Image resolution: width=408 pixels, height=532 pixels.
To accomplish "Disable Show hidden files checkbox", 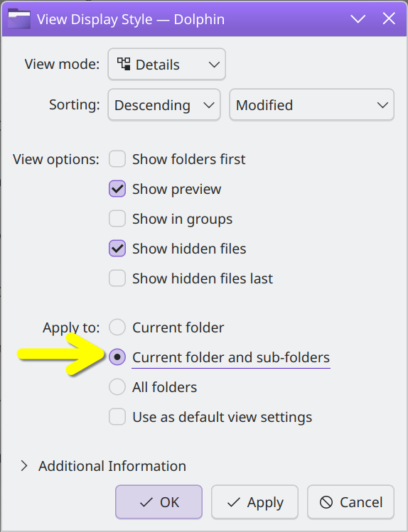I will pos(117,249).
